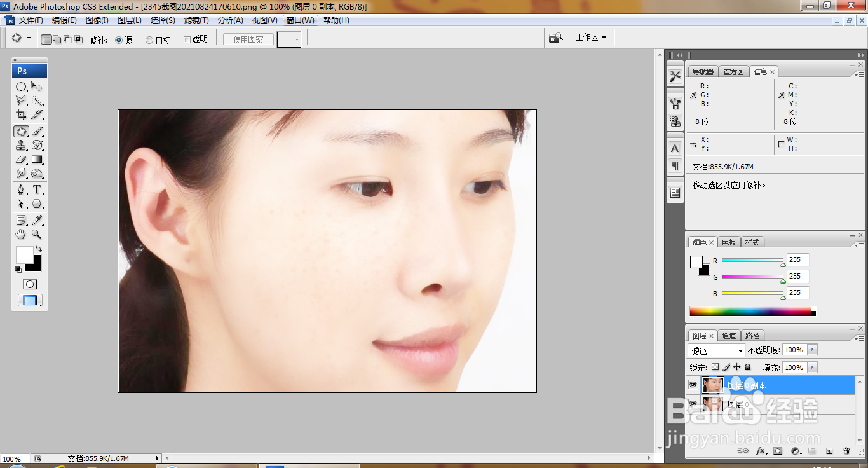Switch to the 直方图 tab

click(733, 72)
